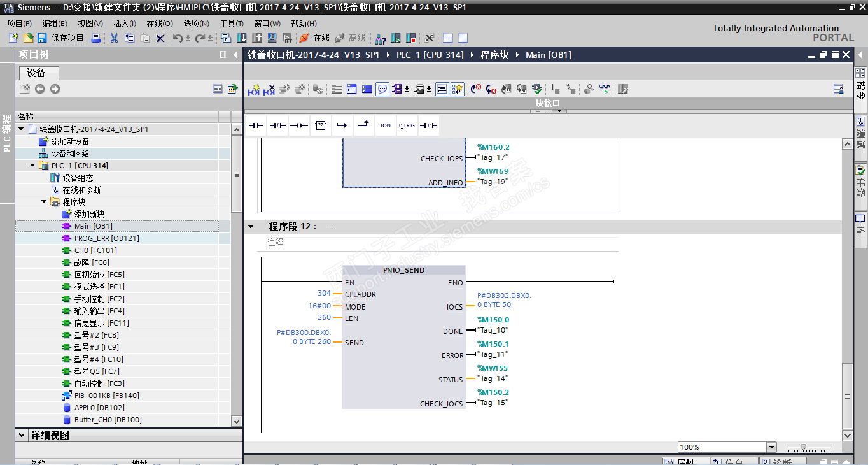Select Main [OB1] in project tree

93,226
